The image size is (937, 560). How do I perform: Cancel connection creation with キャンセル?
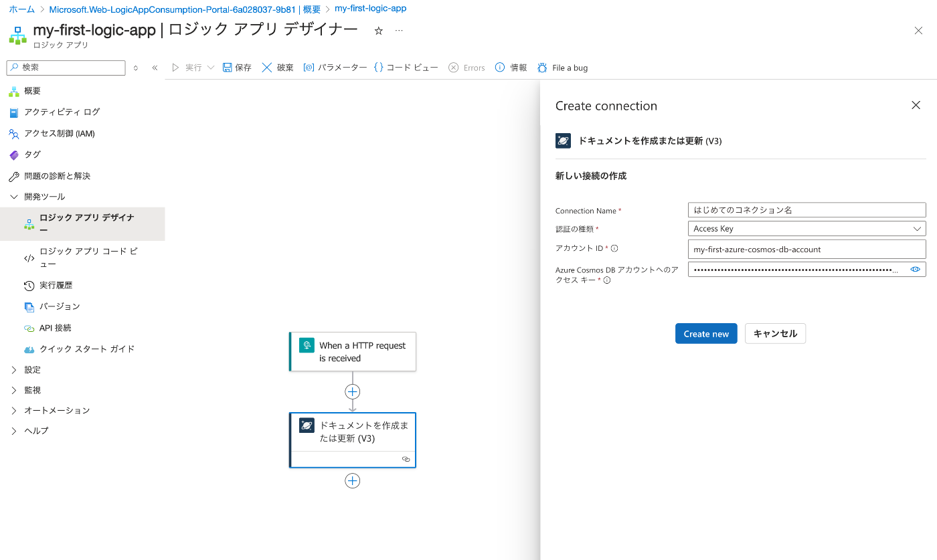(775, 334)
